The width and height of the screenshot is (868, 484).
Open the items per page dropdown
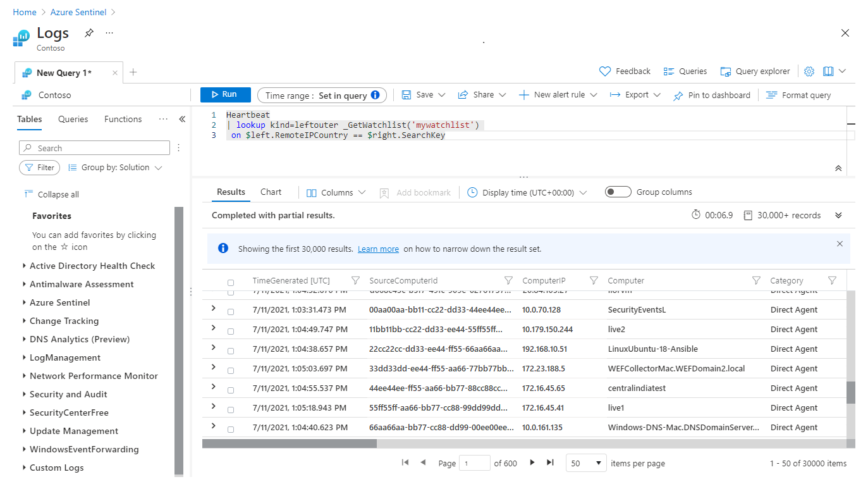pyautogui.click(x=585, y=462)
